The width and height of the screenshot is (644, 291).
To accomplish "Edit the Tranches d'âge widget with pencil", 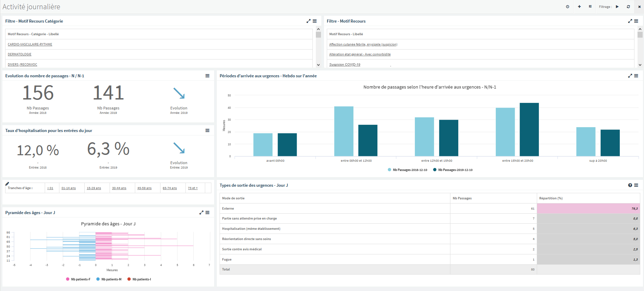I will pyautogui.click(x=7, y=184).
